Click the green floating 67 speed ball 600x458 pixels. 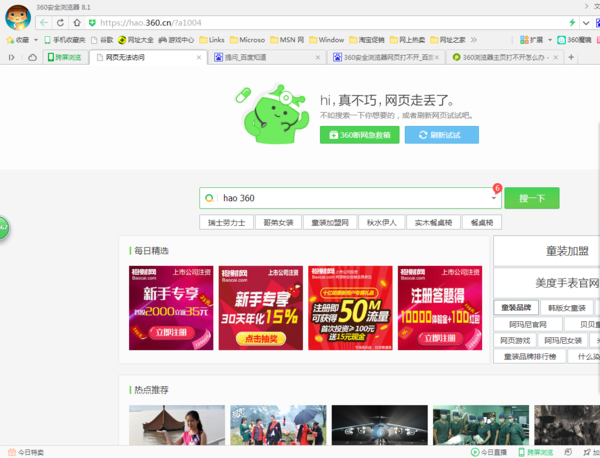[4, 228]
